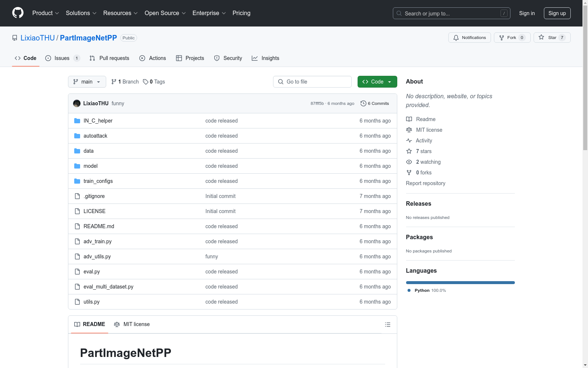Click the Sign up button
The image size is (588, 368).
(x=557, y=13)
